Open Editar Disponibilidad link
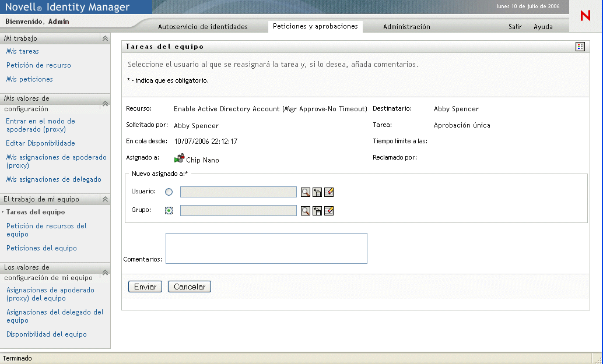The height and width of the screenshot is (364, 603). coord(40,143)
